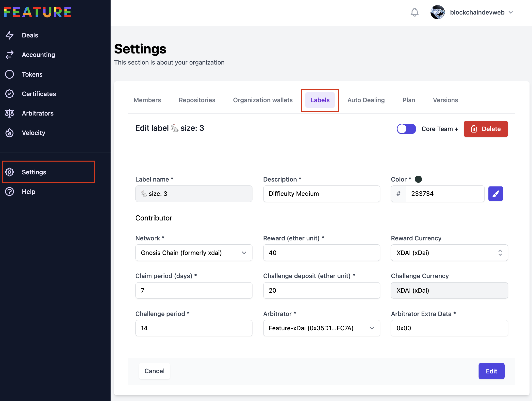Viewport: 532px width, 401px height.
Task: Click the Delete label button
Action: (x=485, y=129)
